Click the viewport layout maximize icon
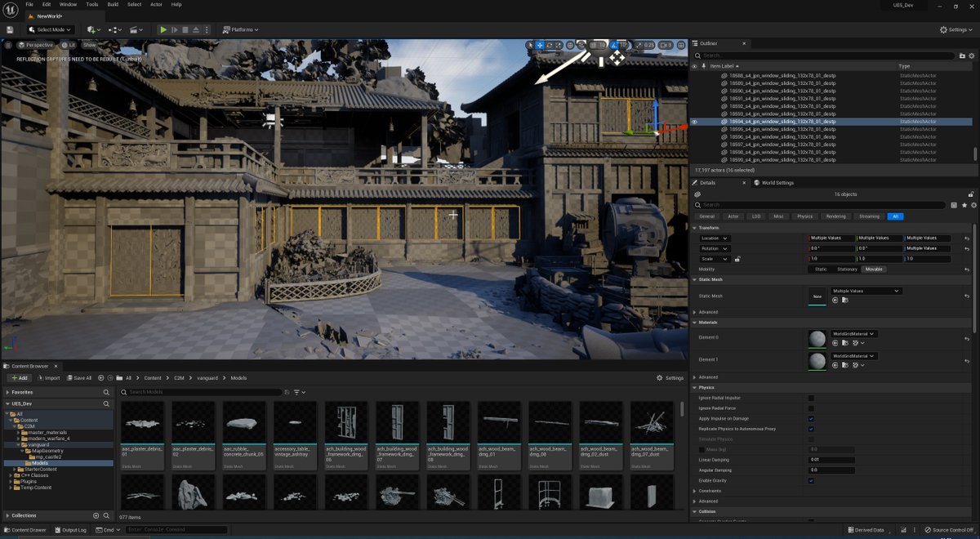The height and width of the screenshot is (539, 980). click(681, 45)
